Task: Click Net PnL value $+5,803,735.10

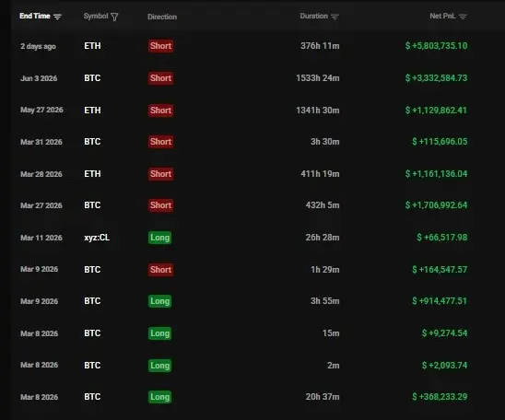Action: (x=436, y=46)
